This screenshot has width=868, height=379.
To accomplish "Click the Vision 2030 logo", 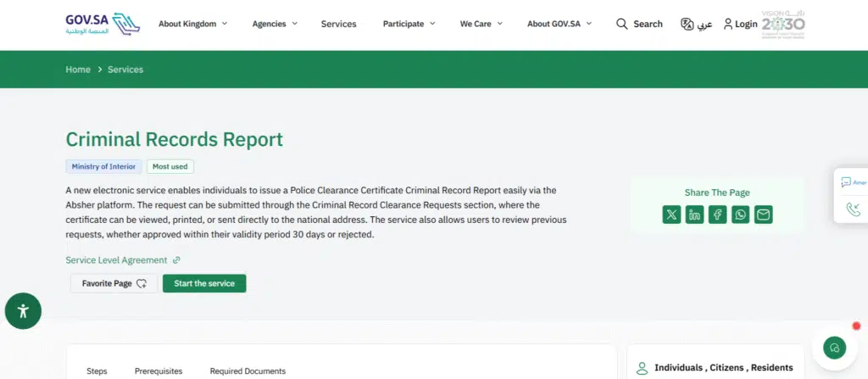I will pos(782,25).
